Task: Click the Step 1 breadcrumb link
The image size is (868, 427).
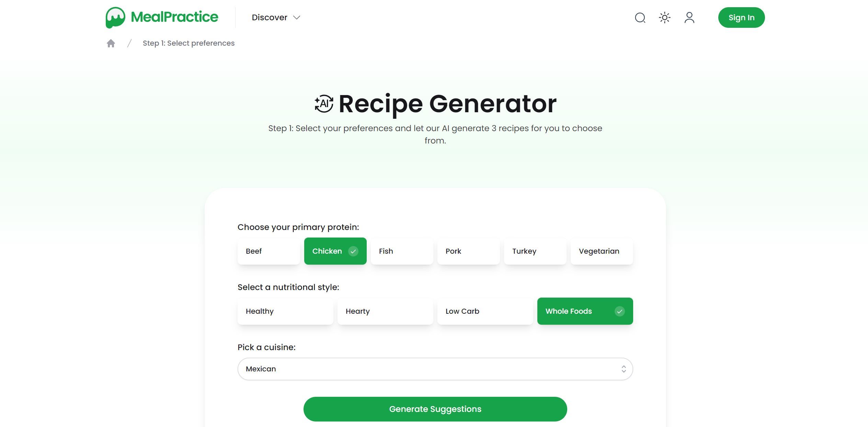Action: [188, 43]
